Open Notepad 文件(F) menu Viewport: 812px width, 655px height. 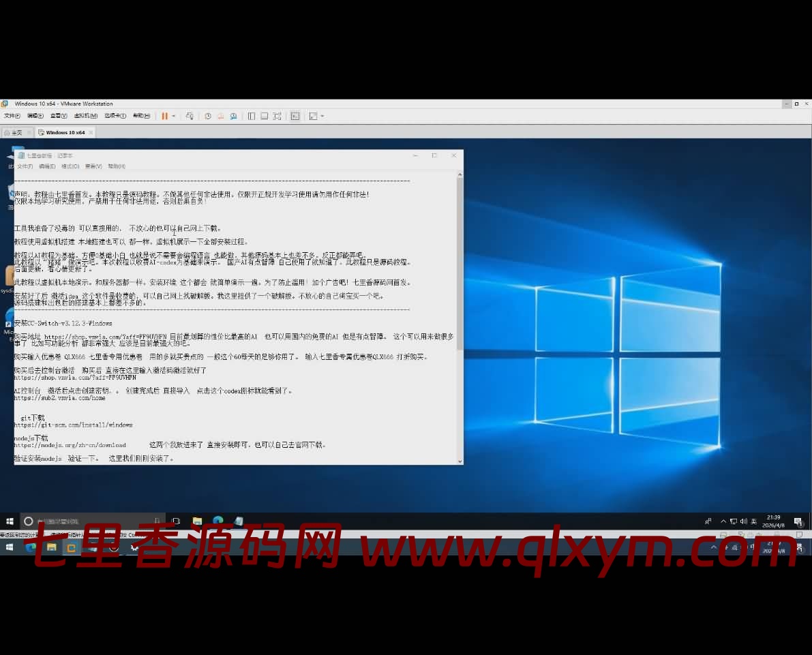point(25,166)
